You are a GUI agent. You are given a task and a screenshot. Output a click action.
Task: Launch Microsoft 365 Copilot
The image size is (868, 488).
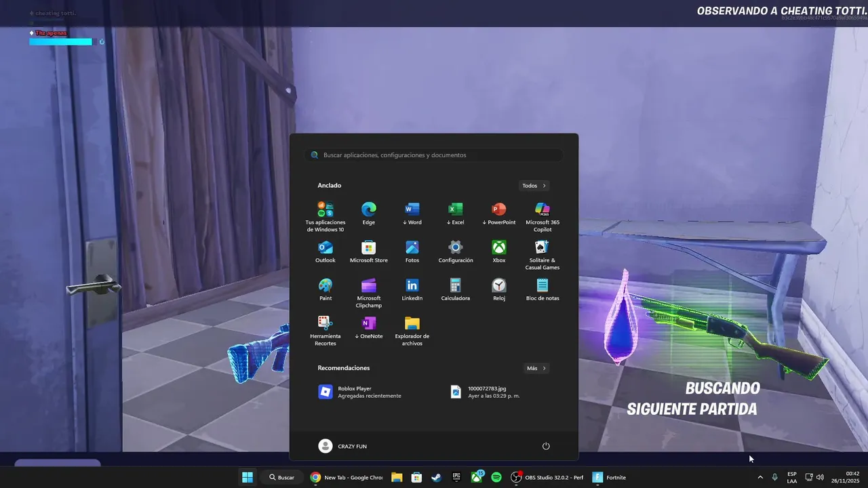click(542, 217)
